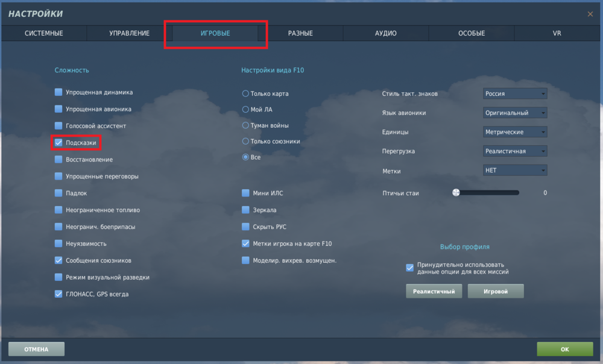This screenshot has width=603, height=364.
Task: Turn on Неограниченное топливо
Action: 58,210
